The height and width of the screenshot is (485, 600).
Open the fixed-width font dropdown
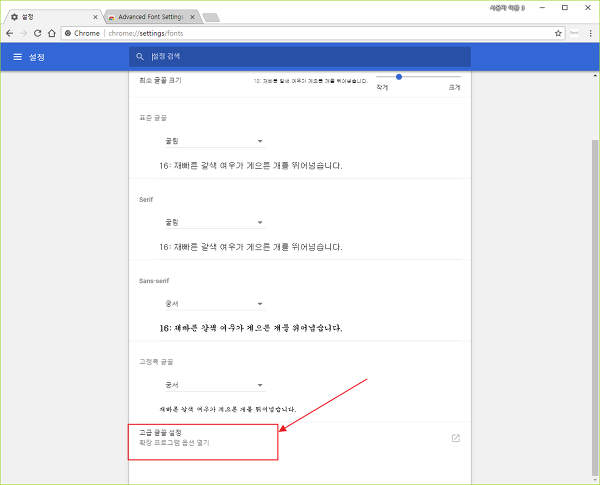[x=215, y=385]
